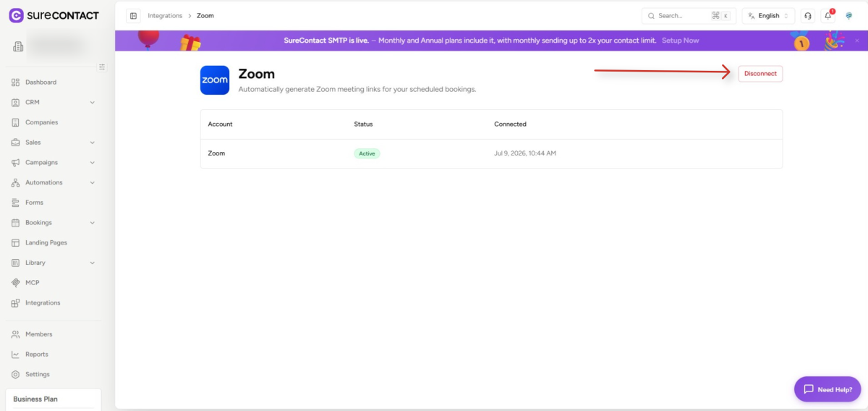Image resolution: width=868 pixels, height=411 pixels.
Task: Open Landing Pages menu item
Action: tap(46, 242)
